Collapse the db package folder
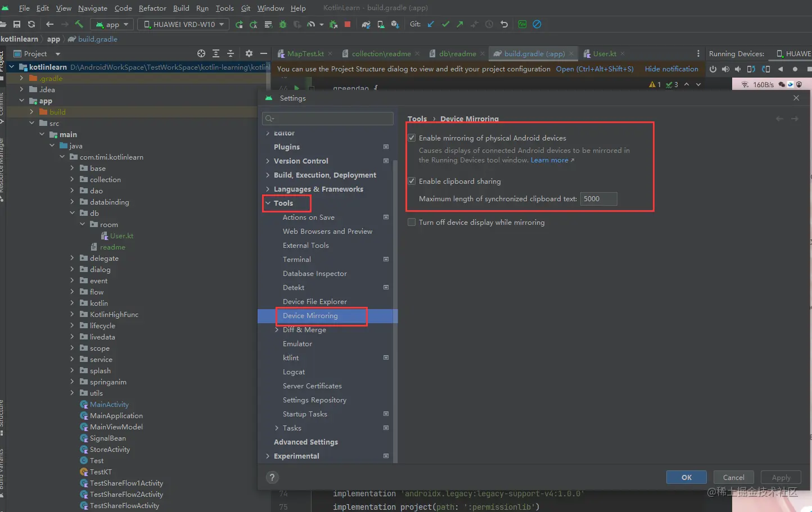Viewport: 812px width, 512px height. tap(72, 213)
